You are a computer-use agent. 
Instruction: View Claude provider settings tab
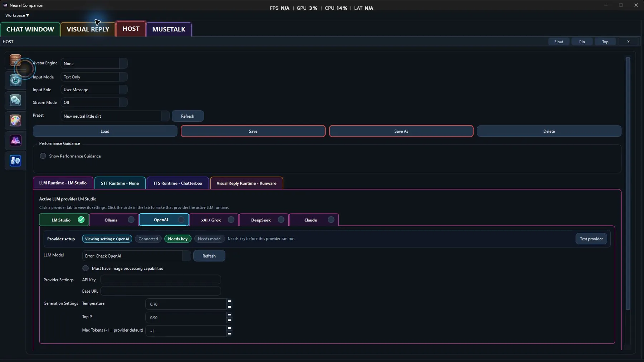pyautogui.click(x=311, y=220)
